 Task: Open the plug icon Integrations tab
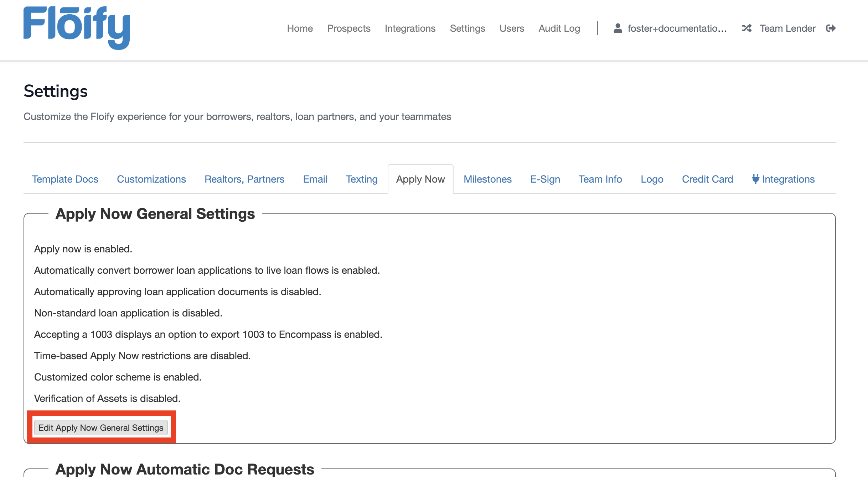[x=783, y=179]
